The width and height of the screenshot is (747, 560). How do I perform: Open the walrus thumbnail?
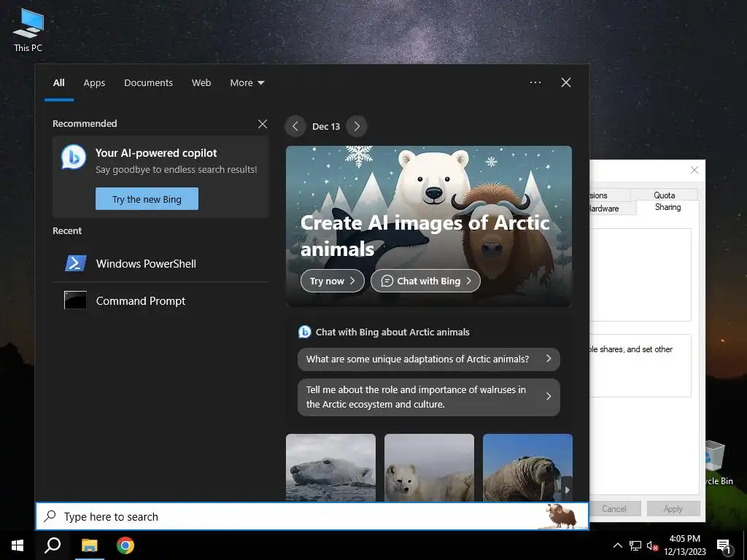point(527,467)
